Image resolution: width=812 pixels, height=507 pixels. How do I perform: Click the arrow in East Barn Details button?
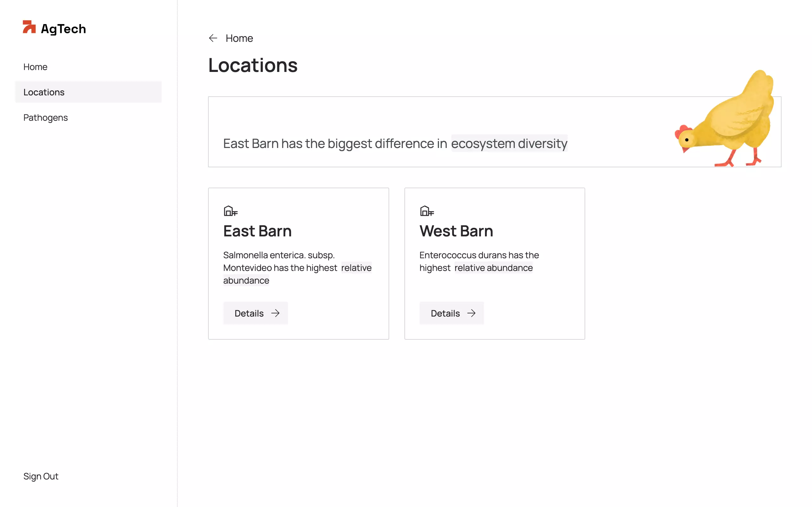275,313
